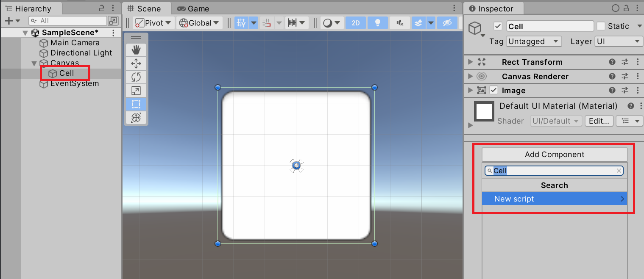Select the Scale tool
644x279 pixels.
(x=136, y=91)
